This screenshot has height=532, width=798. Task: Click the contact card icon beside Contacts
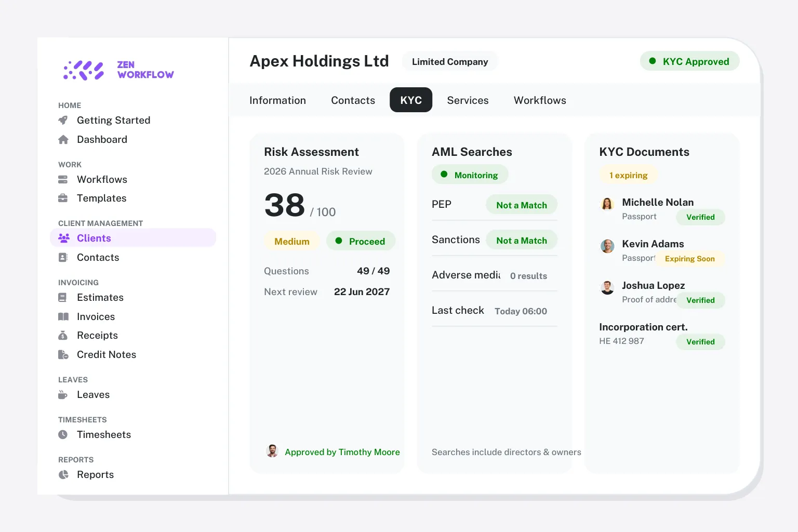(x=63, y=258)
